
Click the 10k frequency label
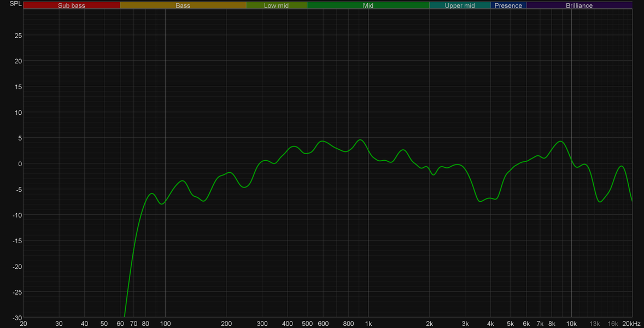click(571, 324)
